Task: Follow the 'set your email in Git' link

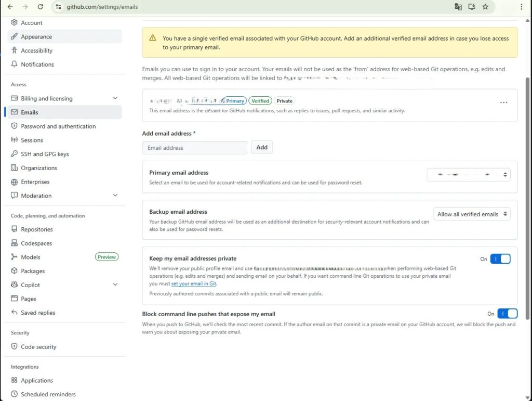Action: click(x=194, y=284)
